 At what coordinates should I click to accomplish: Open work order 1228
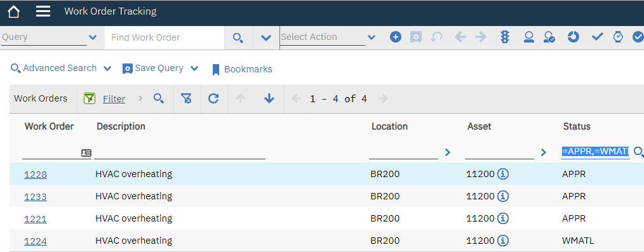36,175
